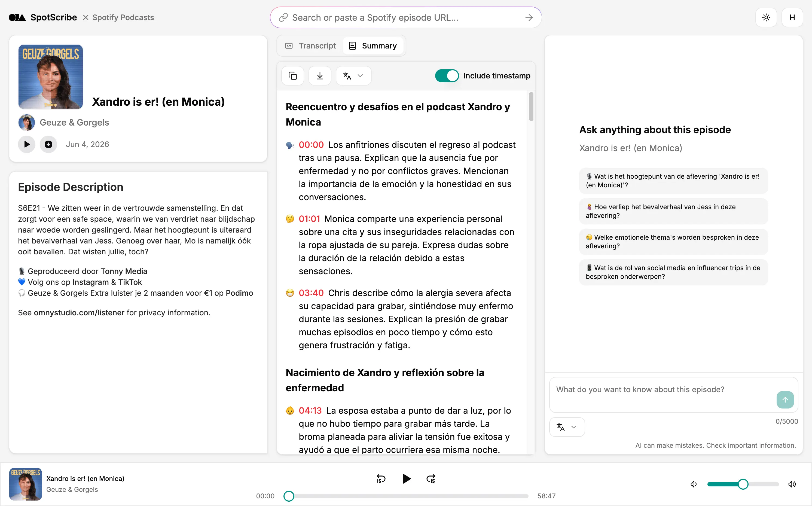Ask 'Welke emotionele thema's' suggestion
The height and width of the screenshot is (506, 812).
(673, 242)
